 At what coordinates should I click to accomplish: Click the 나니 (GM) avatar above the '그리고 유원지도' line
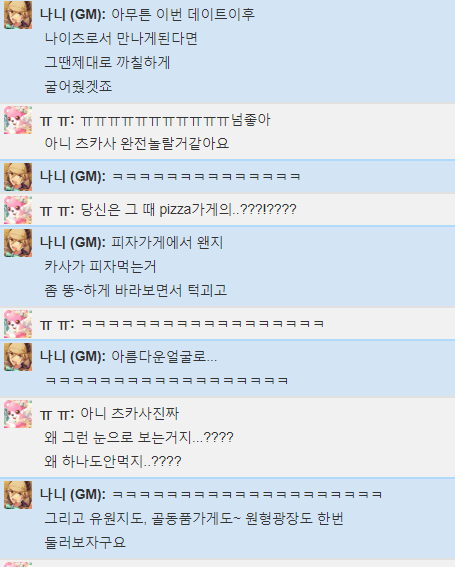(x=18, y=495)
